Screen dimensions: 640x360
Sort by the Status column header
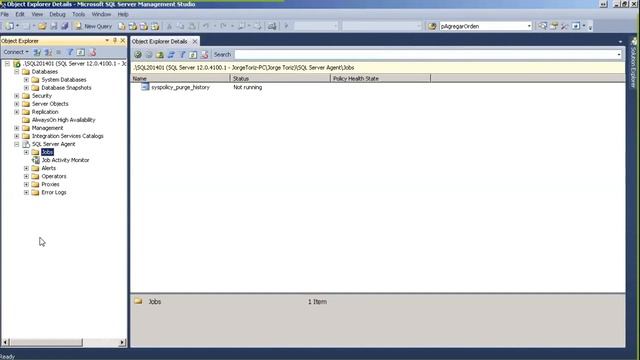[280, 78]
